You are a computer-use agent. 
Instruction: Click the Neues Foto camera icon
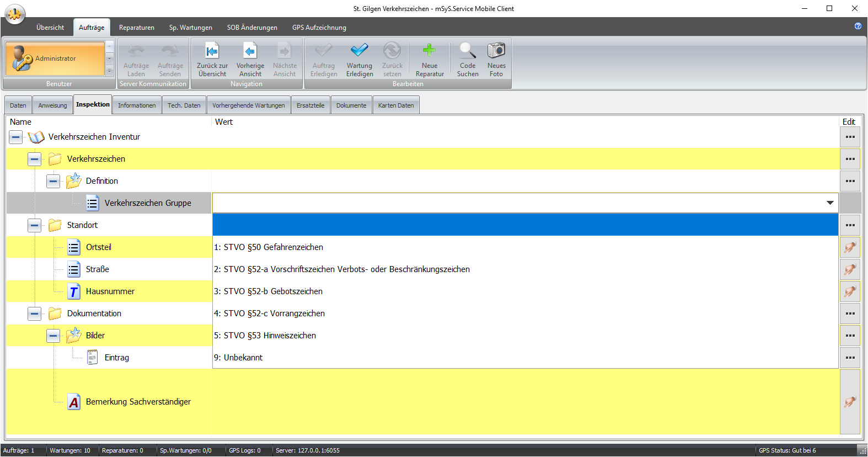(x=496, y=51)
